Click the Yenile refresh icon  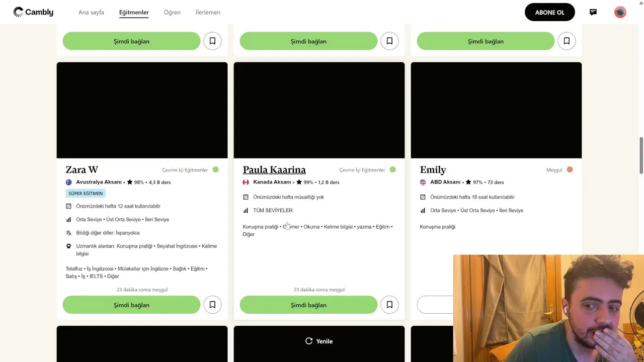[x=309, y=341]
